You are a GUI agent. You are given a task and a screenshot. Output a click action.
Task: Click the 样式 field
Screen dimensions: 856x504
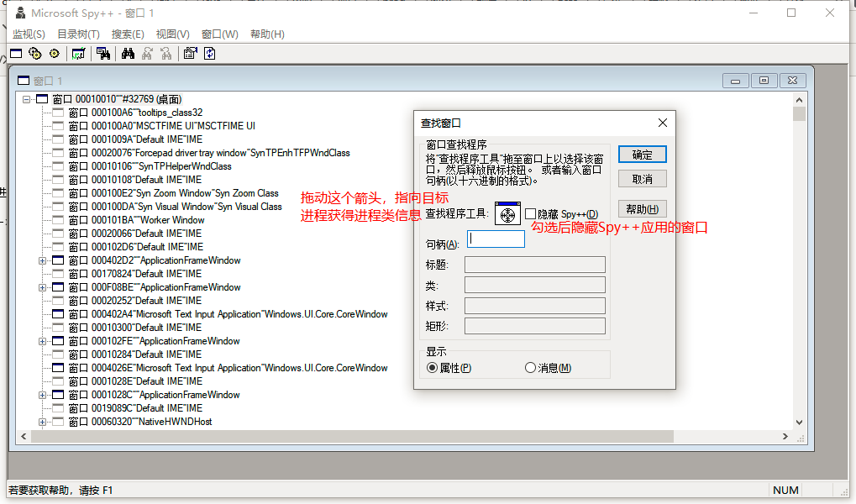coord(535,306)
